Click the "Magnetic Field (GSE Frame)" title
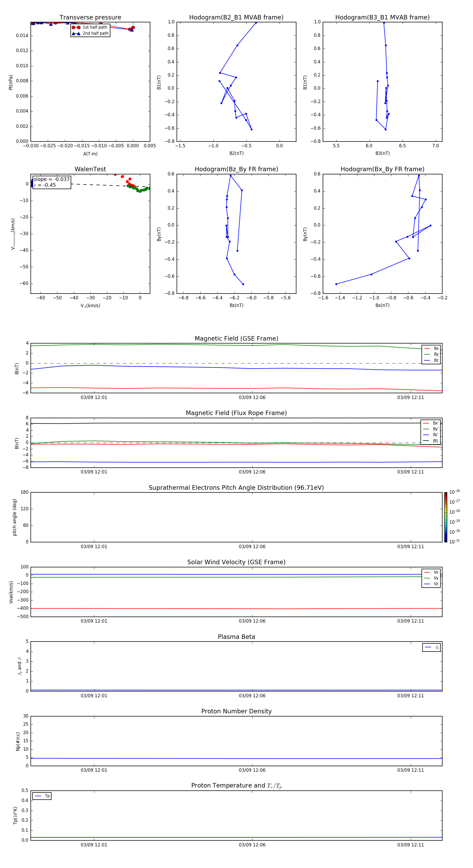This screenshot has height=868, width=473. coord(236,339)
